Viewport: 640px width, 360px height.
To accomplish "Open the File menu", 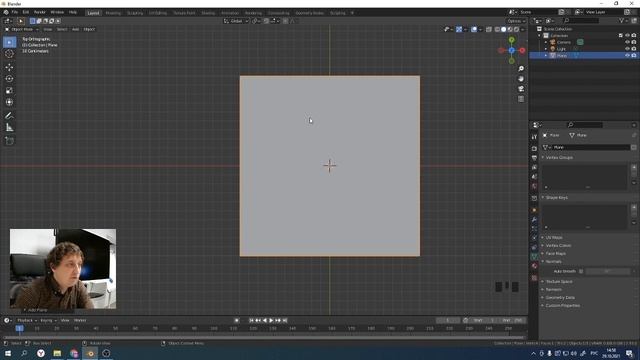I will 15,12.
